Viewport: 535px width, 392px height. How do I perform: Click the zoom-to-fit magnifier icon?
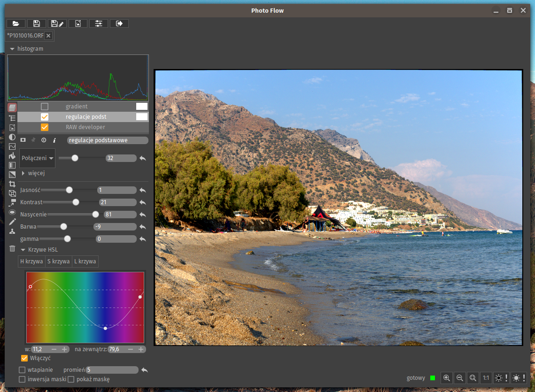click(x=473, y=377)
